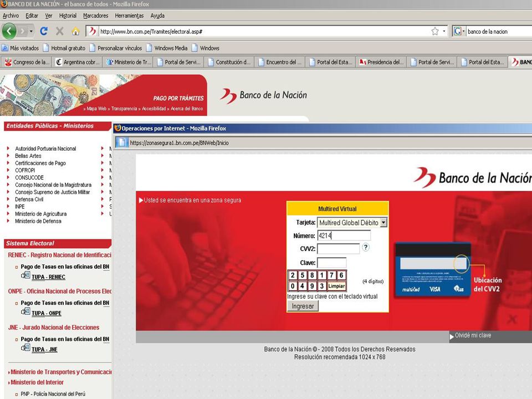Bookmark this page with the star icon
This screenshot has width=532, height=399.
[x=435, y=31]
